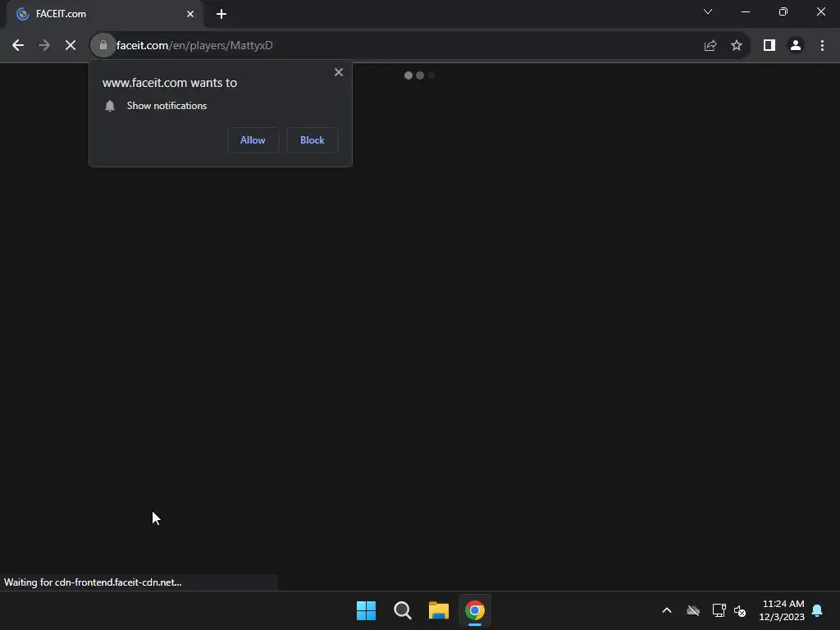Dismiss the notification permission popup
The image size is (840, 630).
tap(339, 72)
